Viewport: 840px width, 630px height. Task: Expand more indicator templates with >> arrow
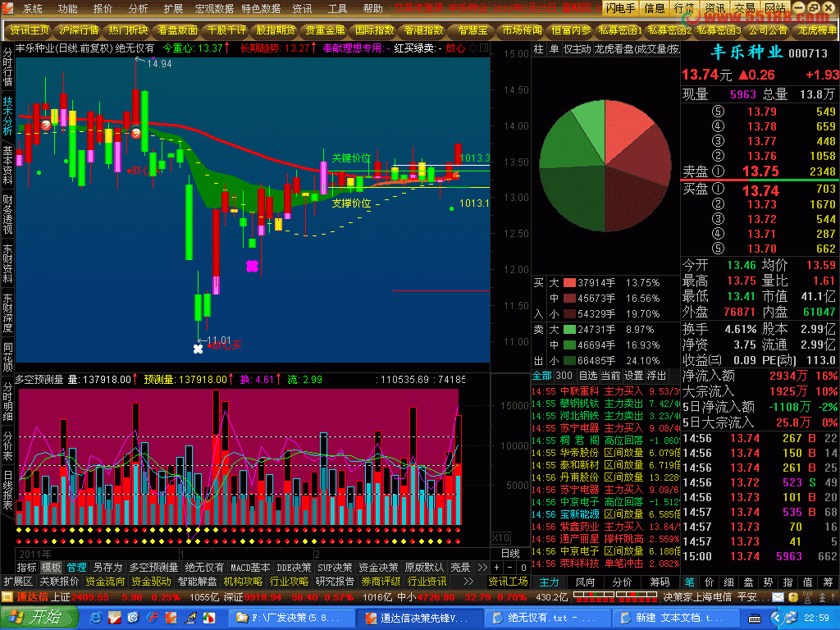pyautogui.click(x=482, y=568)
